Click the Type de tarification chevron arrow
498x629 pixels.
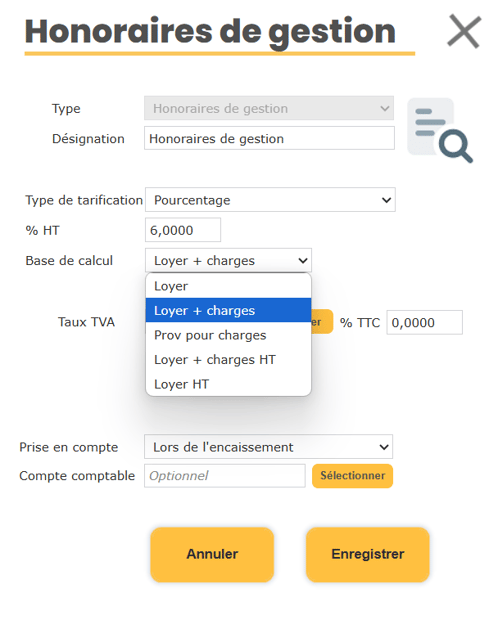386,200
